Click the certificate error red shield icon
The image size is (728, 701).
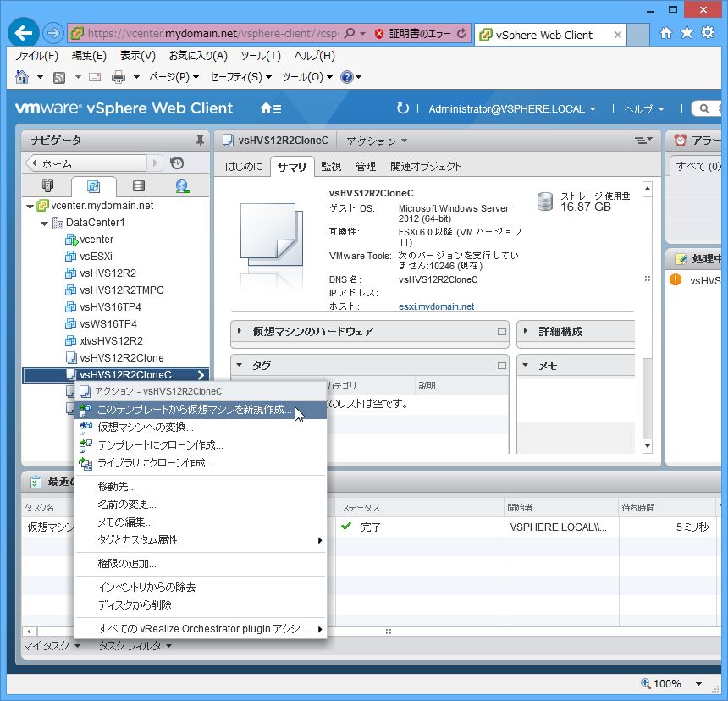[379, 33]
